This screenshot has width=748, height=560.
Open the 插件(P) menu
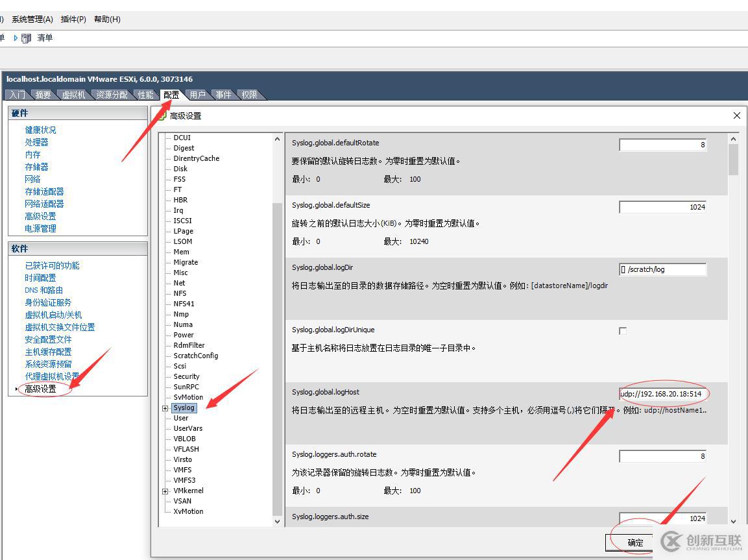[73, 19]
